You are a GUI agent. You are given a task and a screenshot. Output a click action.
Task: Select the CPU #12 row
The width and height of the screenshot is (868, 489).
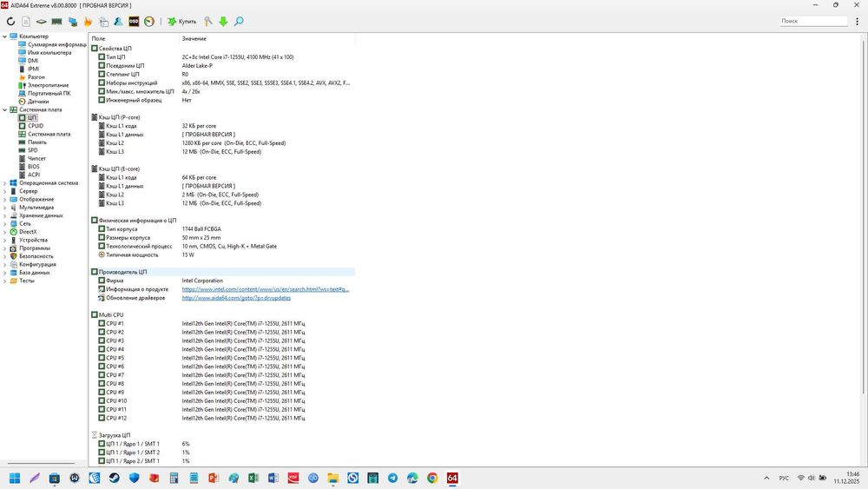[222, 418]
